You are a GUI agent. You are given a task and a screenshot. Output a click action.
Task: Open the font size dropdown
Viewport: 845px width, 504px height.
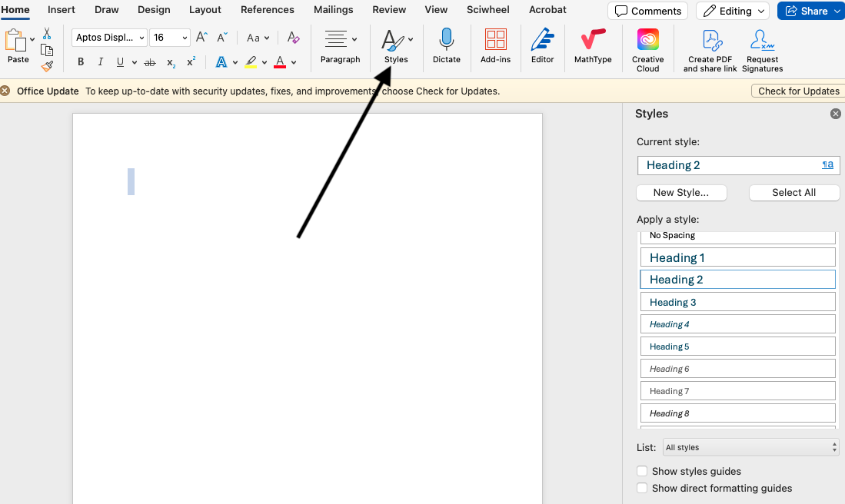185,38
